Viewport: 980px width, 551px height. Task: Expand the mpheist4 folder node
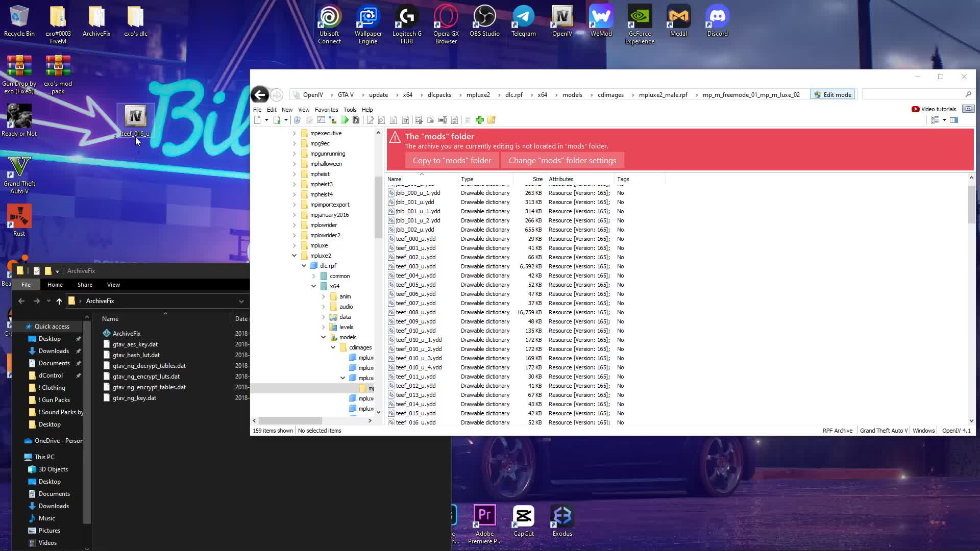tap(294, 194)
